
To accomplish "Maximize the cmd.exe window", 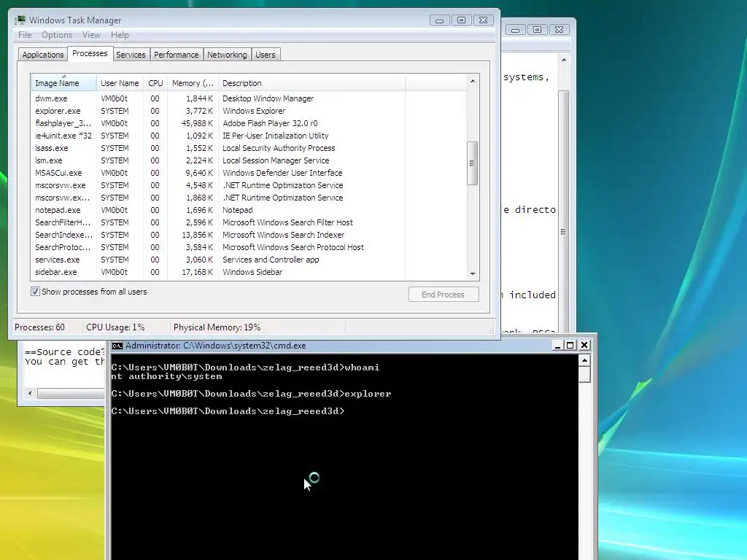I will click(570, 345).
